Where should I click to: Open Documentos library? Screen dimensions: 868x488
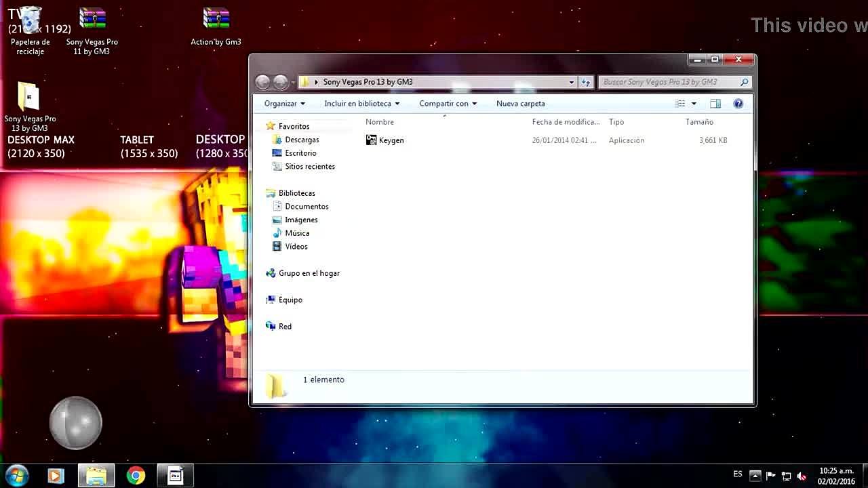point(307,207)
